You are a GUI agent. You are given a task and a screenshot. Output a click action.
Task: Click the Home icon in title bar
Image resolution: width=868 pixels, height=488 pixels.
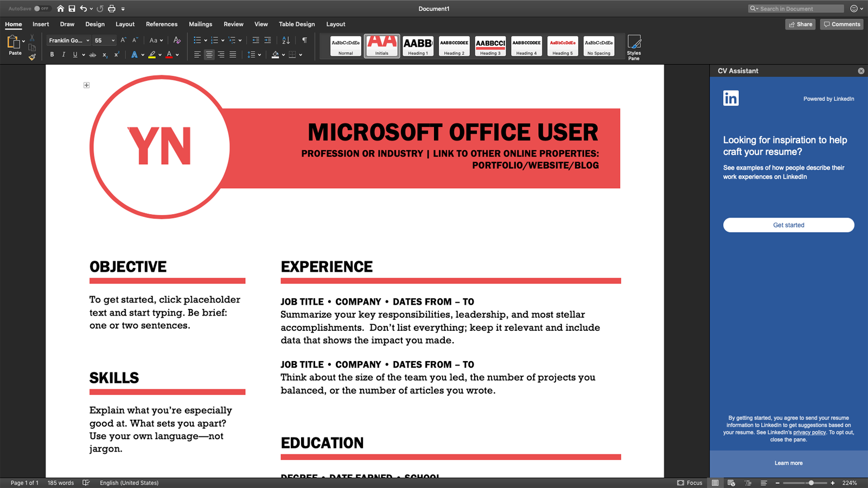point(60,9)
